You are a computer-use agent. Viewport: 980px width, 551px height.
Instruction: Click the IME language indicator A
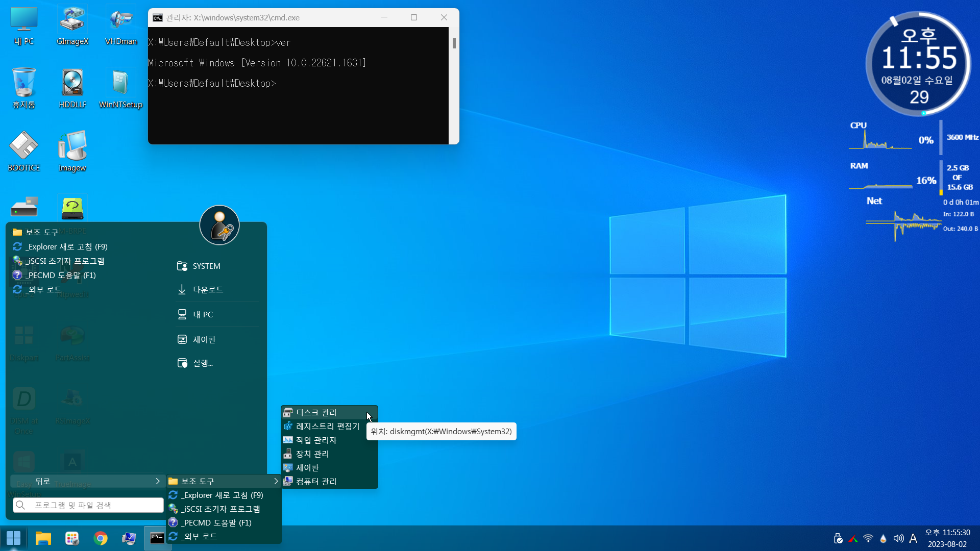click(x=913, y=538)
